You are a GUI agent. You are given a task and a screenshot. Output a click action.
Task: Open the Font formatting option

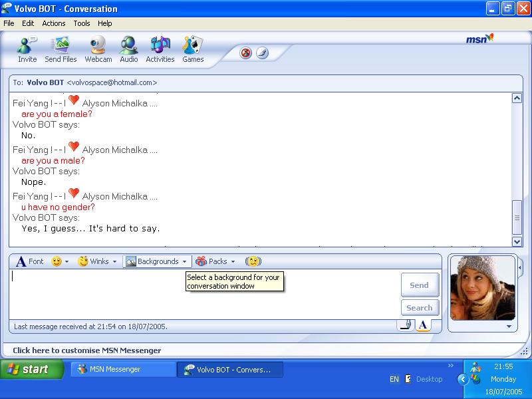(30, 261)
